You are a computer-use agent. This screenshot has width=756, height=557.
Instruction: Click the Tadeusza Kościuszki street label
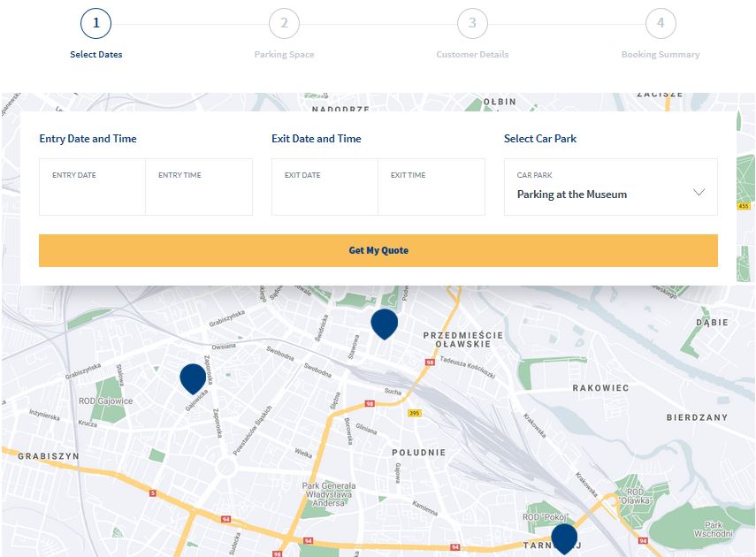click(x=467, y=368)
